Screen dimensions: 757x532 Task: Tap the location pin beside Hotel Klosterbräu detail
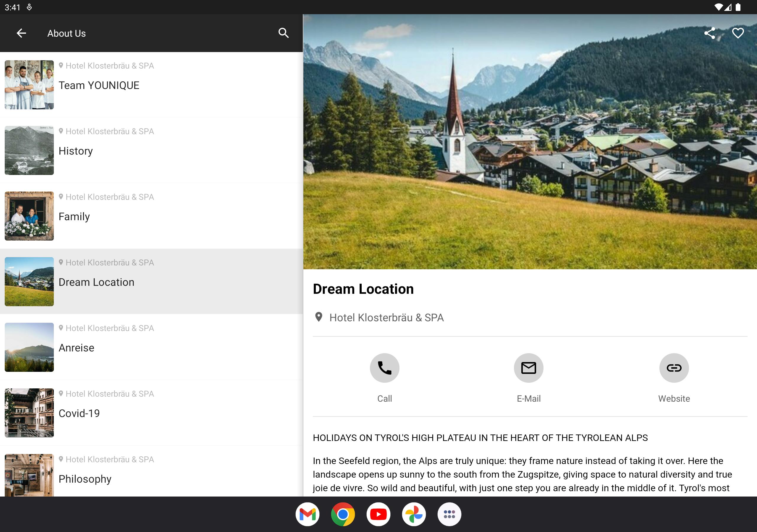point(318,317)
